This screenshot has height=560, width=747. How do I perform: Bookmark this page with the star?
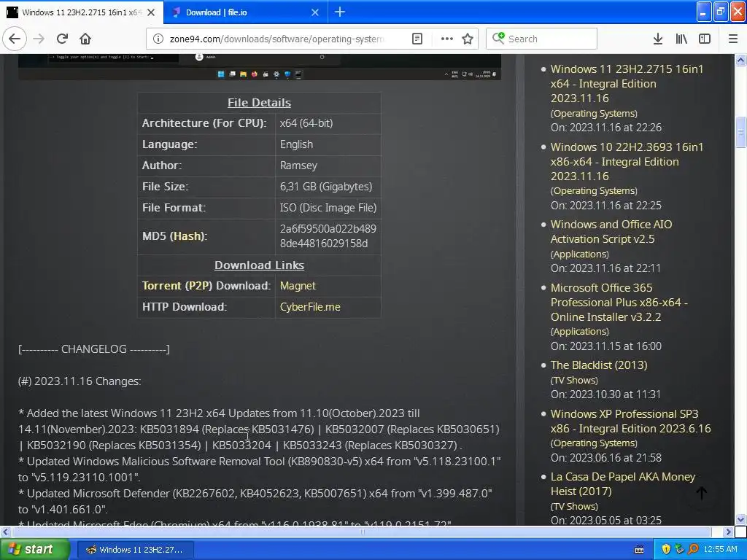[468, 39]
